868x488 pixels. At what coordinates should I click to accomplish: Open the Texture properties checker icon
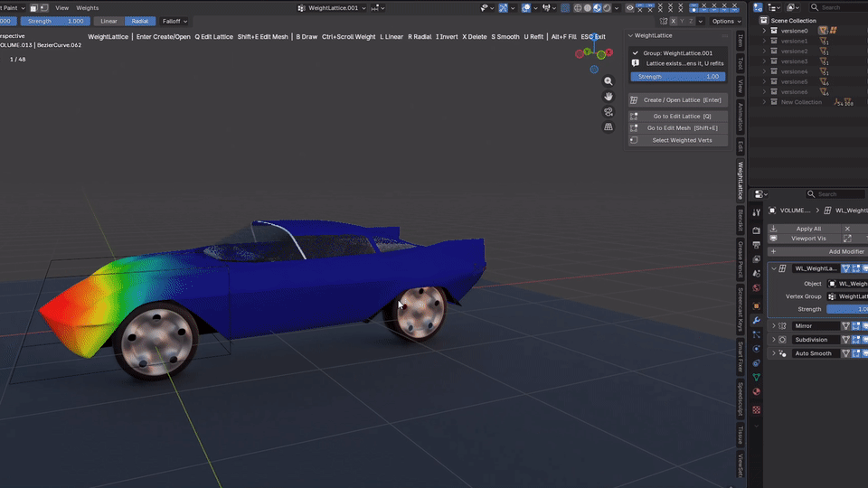pyautogui.click(x=756, y=410)
